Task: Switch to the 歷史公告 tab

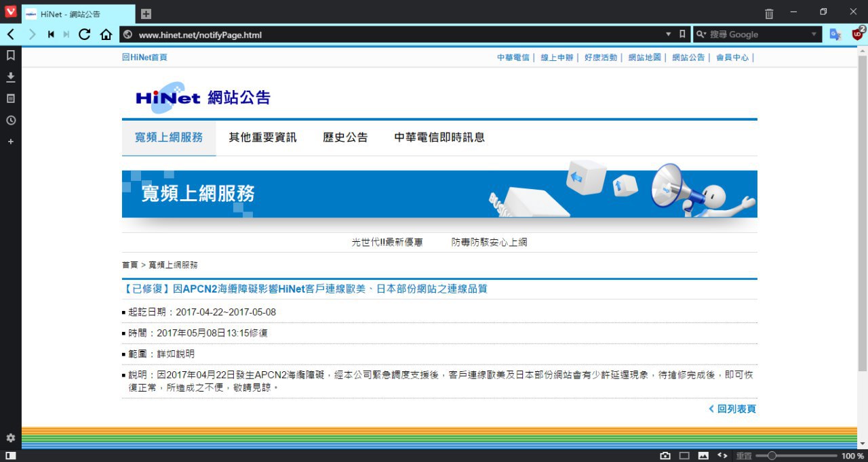Action: pos(345,138)
